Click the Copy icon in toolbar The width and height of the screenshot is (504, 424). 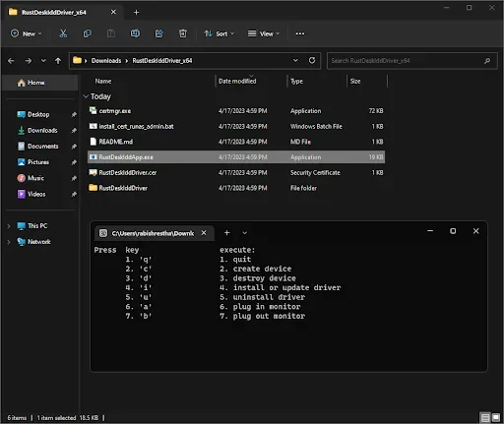(x=87, y=33)
